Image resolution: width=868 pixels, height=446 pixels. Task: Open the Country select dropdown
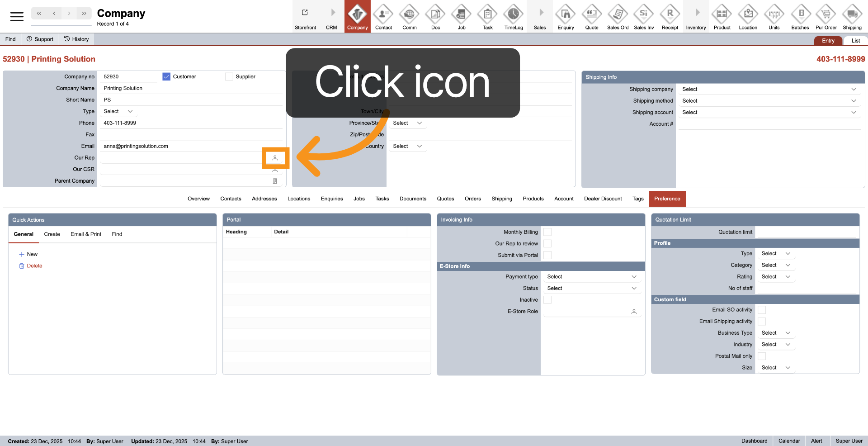point(407,146)
